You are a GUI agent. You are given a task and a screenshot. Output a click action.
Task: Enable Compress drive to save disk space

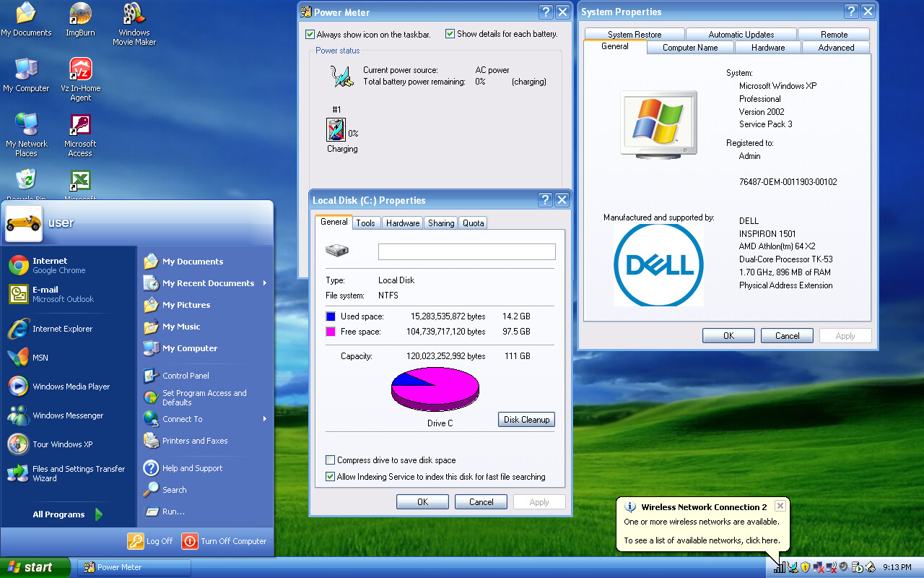[x=331, y=460]
